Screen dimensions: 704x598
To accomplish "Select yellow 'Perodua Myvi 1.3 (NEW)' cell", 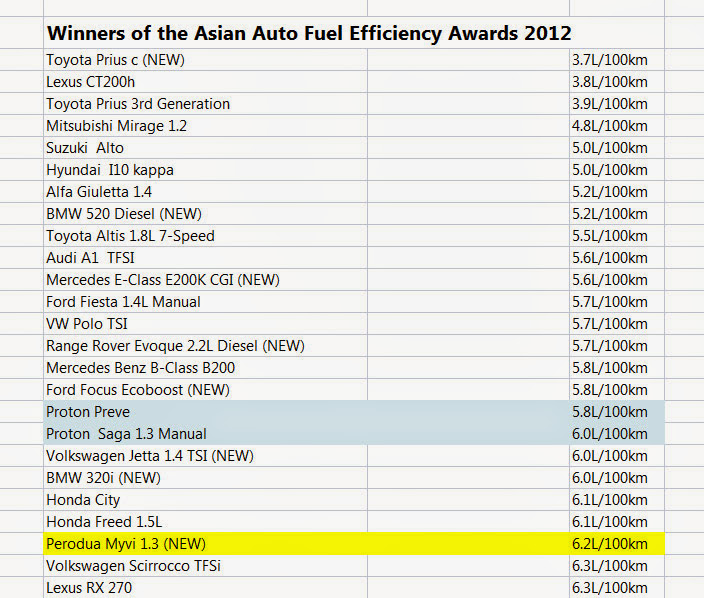I will click(206, 544).
